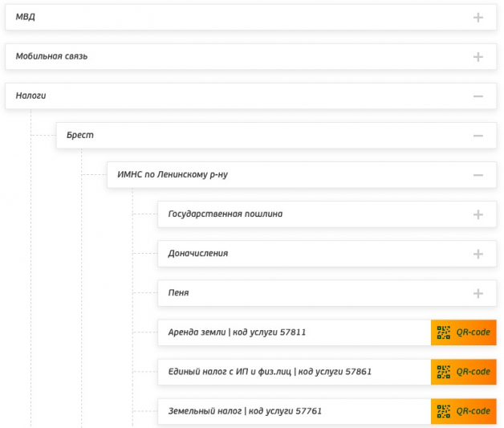Click the minus icon on the Брест row
The image size is (504, 428).
478,135
